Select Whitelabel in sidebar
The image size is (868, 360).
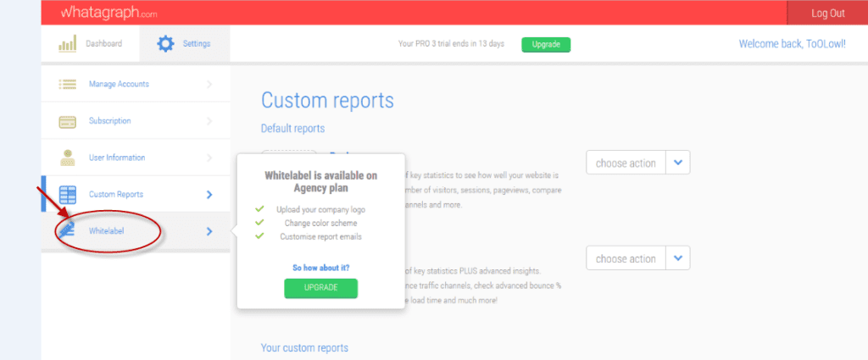pyautogui.click(x=136, y=231)
